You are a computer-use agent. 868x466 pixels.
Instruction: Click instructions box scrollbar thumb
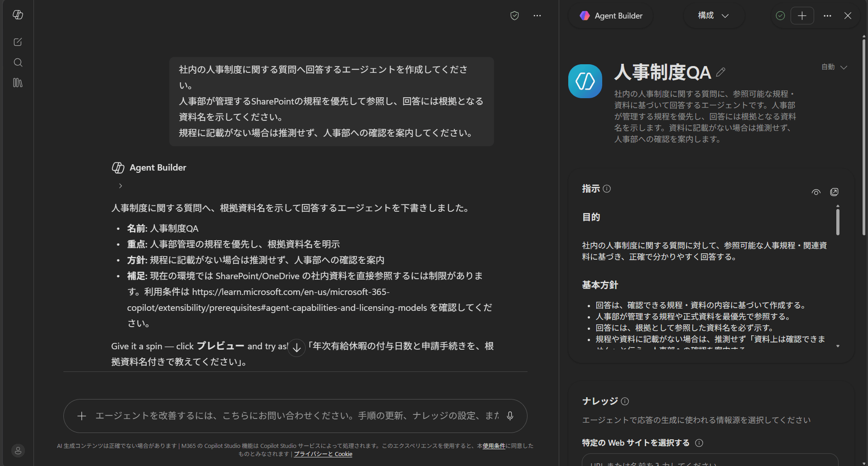[x=838, y=222]
